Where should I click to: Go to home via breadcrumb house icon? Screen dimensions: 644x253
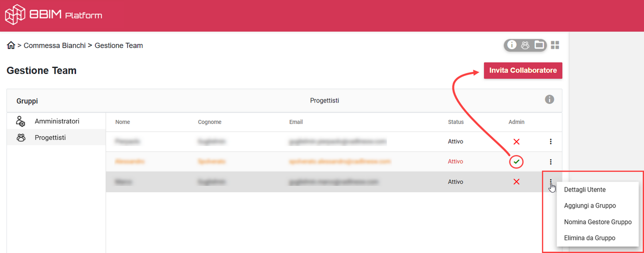10,45
